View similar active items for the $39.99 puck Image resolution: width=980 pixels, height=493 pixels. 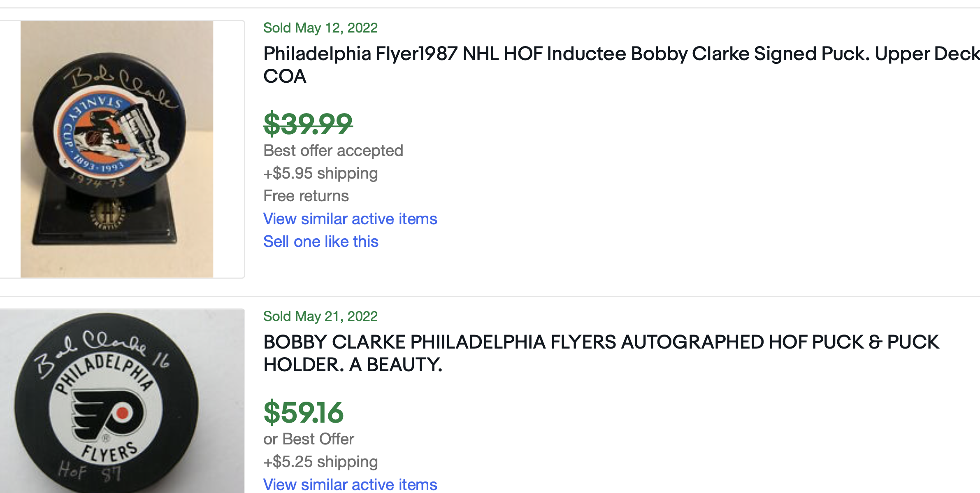[x=350, y=219]
